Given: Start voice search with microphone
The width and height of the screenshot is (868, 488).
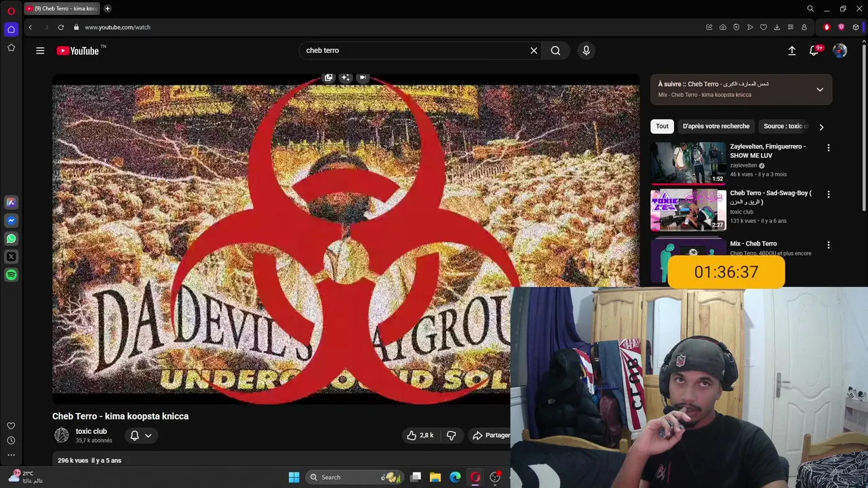Looking at the screenshot, I should click(587, 50).
